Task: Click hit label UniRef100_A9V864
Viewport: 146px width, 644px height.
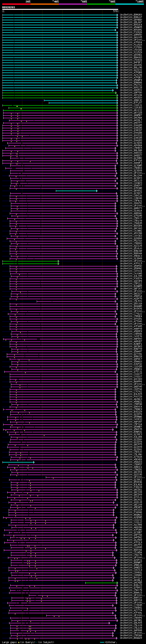Action: tap(131, 146)
